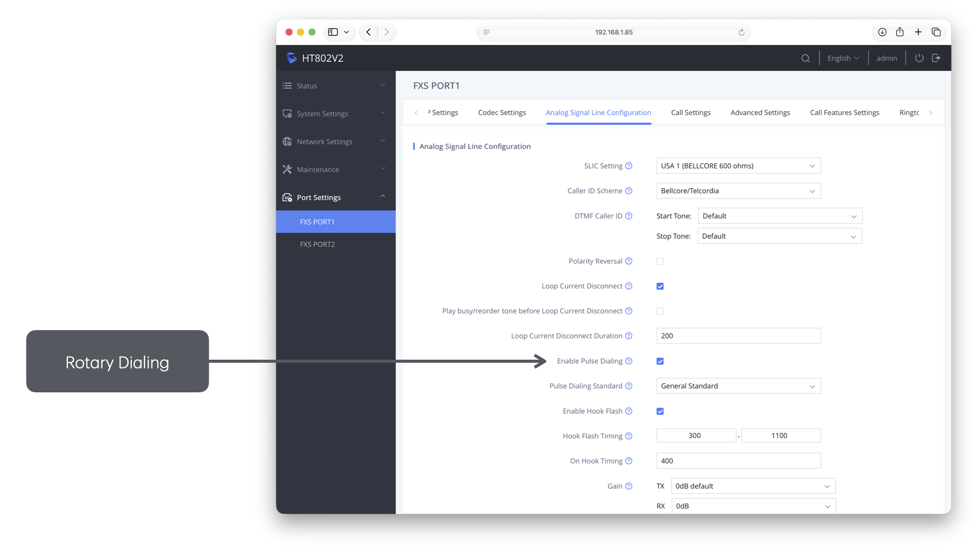The height and width of the screenshot is (551, 980).
Task: Reload page using the refresh icon
Action: click(742, 32)
